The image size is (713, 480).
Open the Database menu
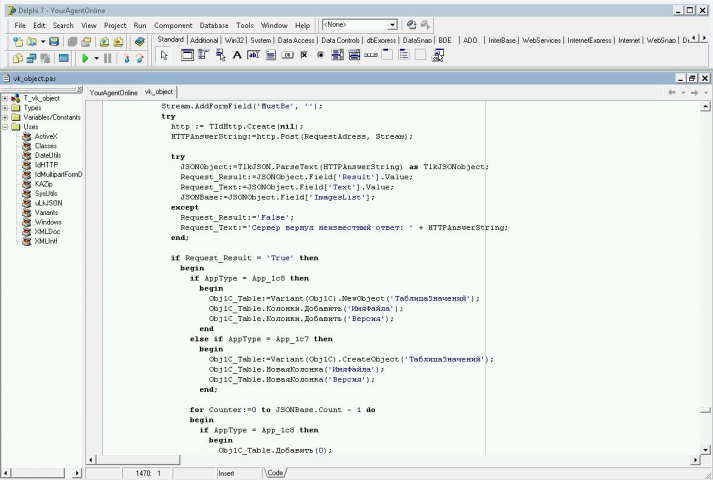point(214,25)
